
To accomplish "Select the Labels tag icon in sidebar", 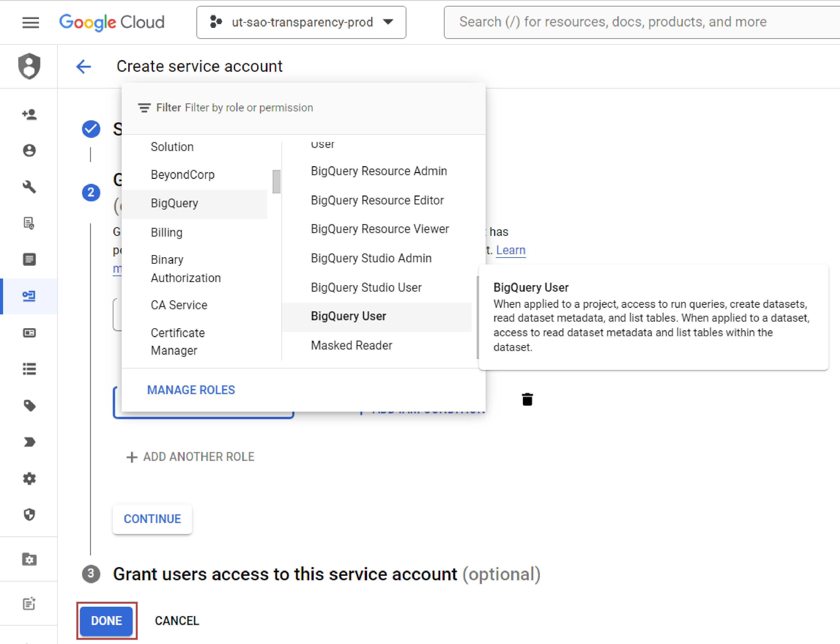I will tap(30, 405).
